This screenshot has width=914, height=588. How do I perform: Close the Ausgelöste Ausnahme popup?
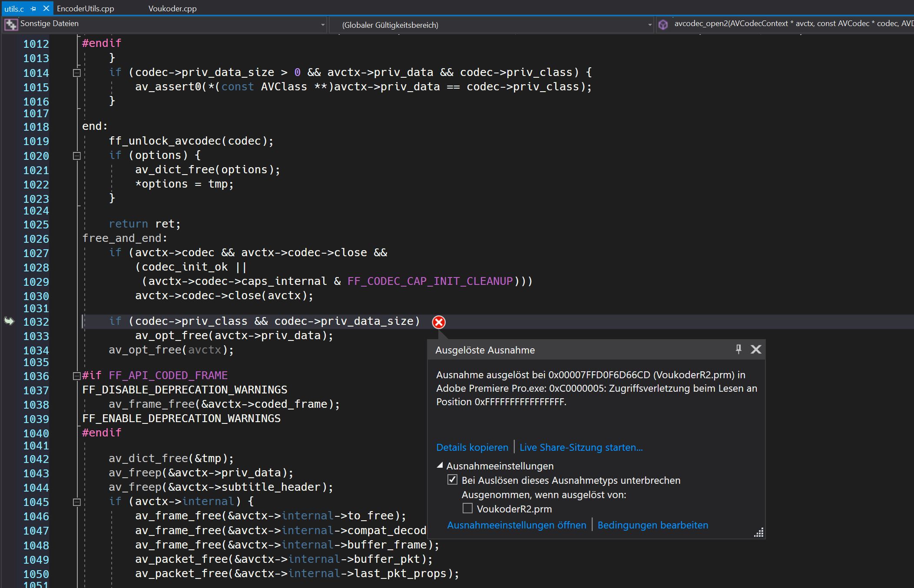756,349
